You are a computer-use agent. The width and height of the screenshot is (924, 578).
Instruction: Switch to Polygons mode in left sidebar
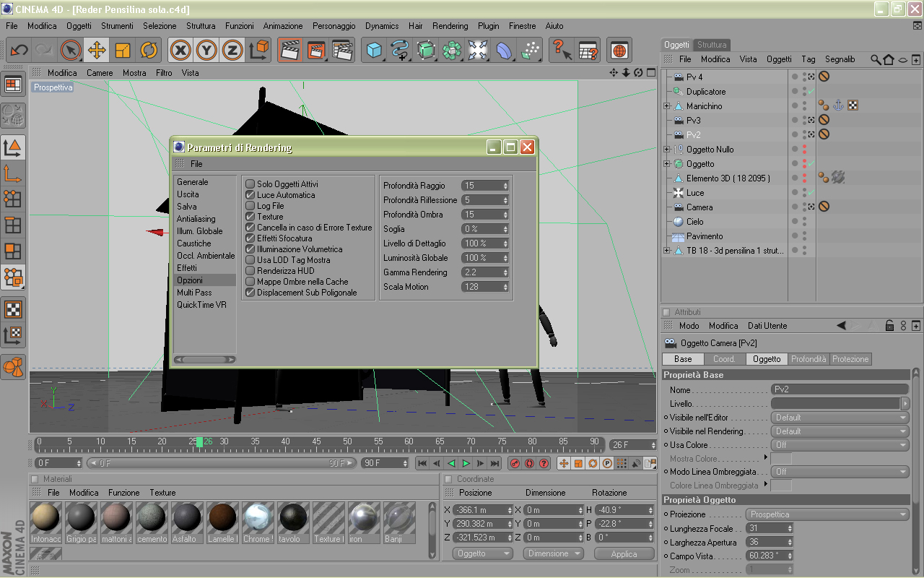pyautogui.click(x=13, y=251)
